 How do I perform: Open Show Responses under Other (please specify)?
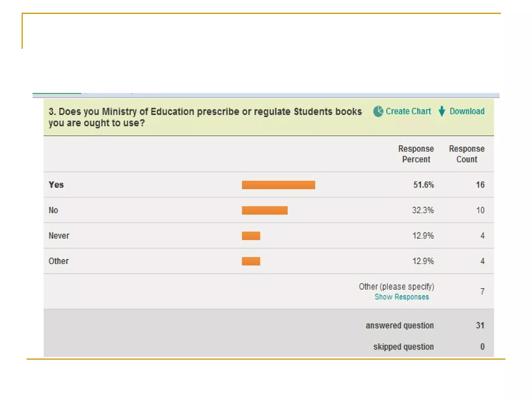(402, 297)
